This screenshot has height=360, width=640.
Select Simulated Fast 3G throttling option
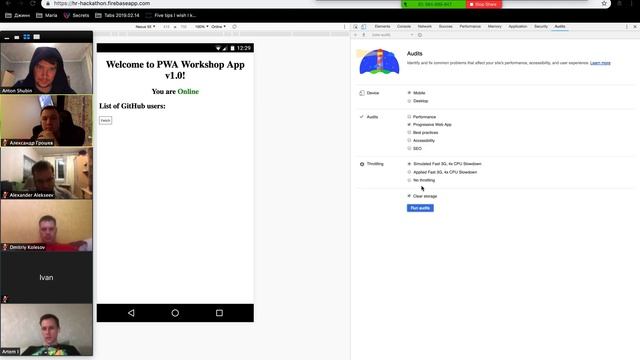(x=409, y=164)
